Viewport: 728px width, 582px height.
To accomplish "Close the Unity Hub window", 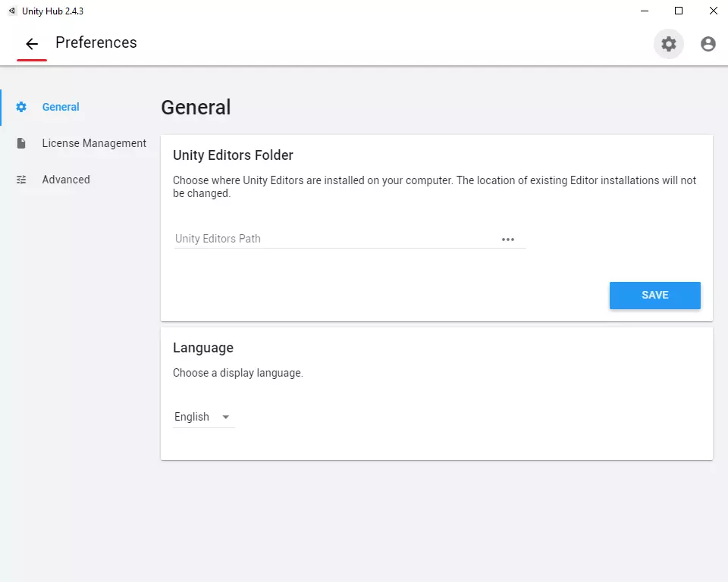I will [714, 11].
